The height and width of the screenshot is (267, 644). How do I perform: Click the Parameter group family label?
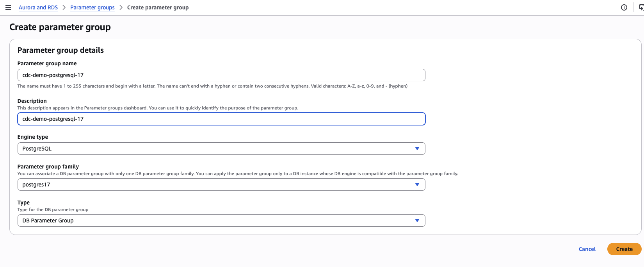pyautogui.click(x=48, y=167)
